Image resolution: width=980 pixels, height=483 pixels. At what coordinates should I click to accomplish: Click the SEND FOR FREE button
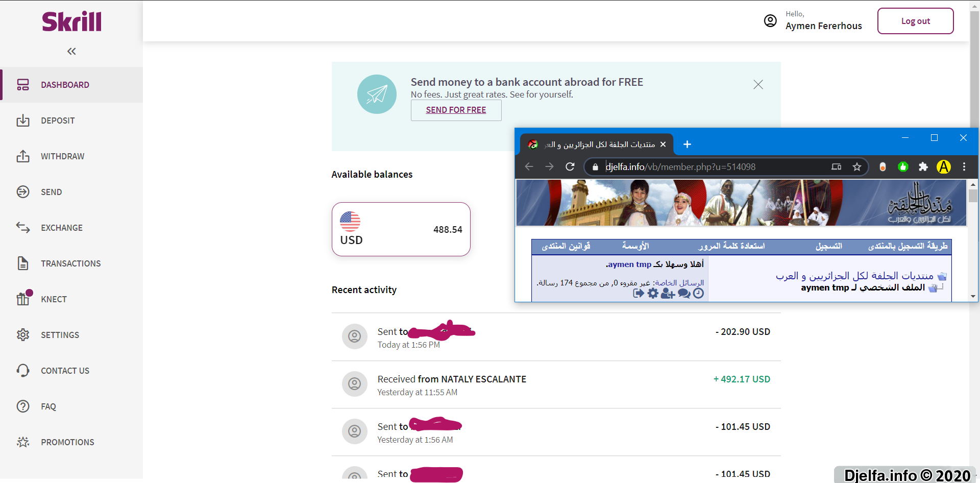456,110
